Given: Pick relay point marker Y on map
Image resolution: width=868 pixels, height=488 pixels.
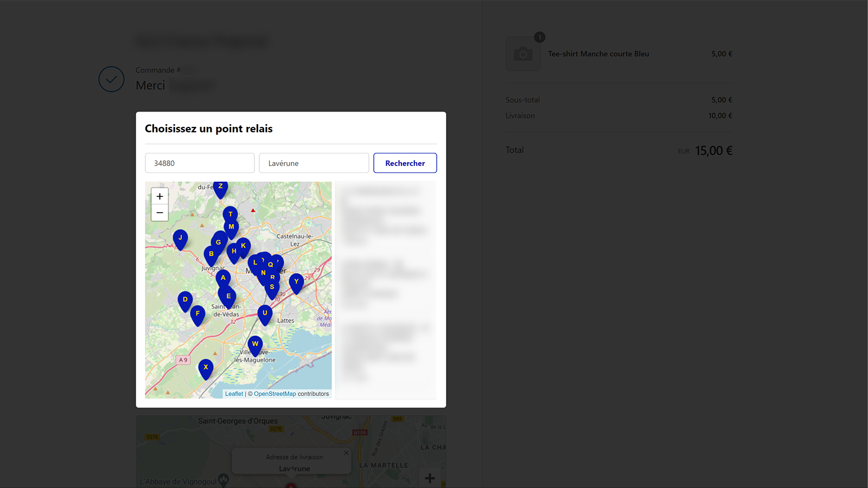Looking at the screenshot, I should 296,283.
